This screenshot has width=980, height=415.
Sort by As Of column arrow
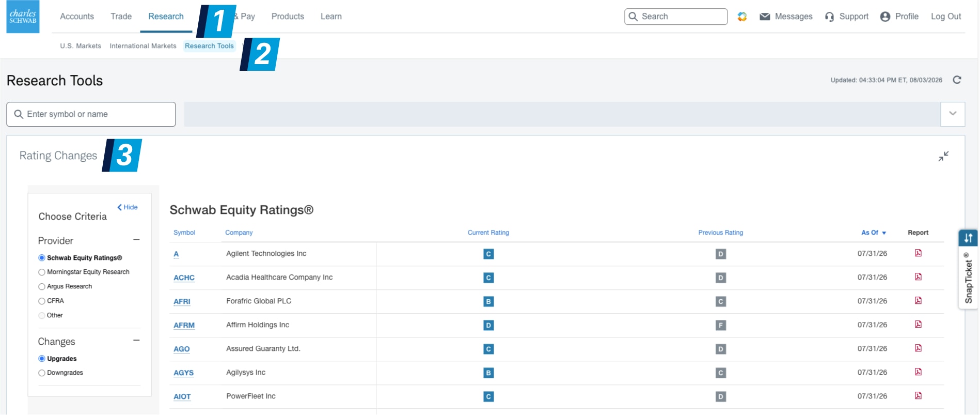[x=884, y=233]
